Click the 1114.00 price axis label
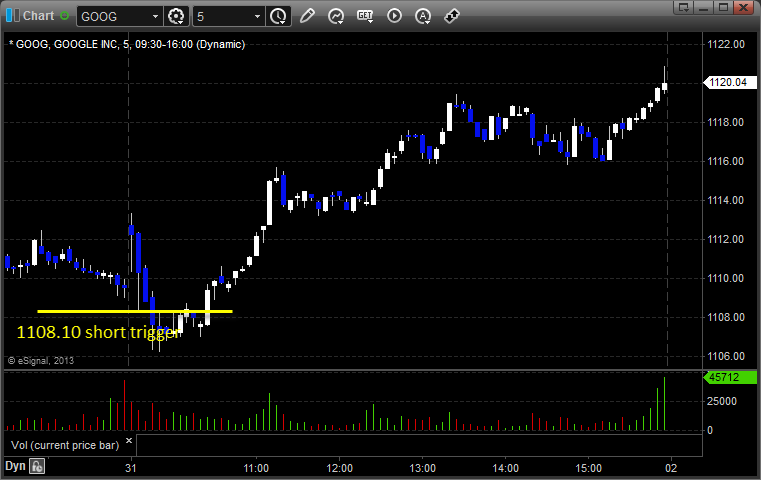This screenshot has width=761, height=480. tap(726, 200)
